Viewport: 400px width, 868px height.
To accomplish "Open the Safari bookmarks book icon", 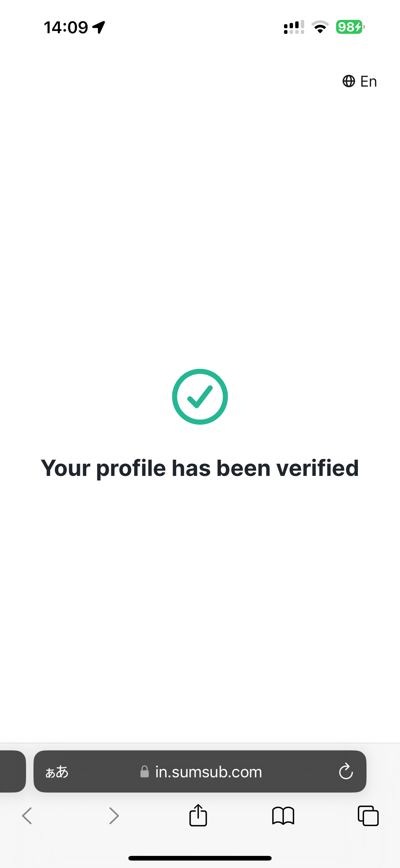I will (283, 816).
